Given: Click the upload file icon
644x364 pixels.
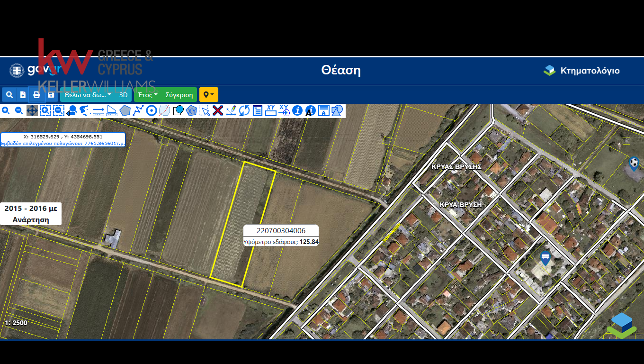Looking at the screenshot, I should [x=23, y=95].
